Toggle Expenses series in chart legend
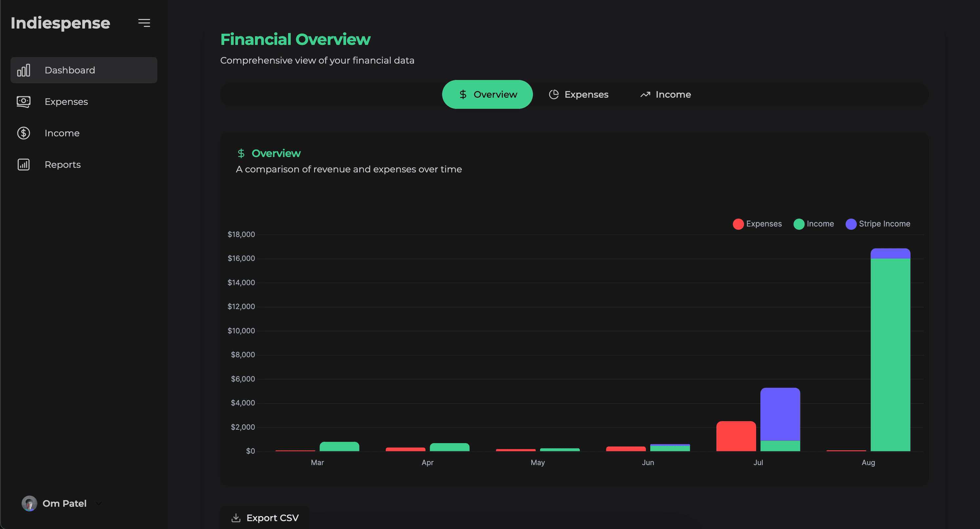 pos(757,224)
